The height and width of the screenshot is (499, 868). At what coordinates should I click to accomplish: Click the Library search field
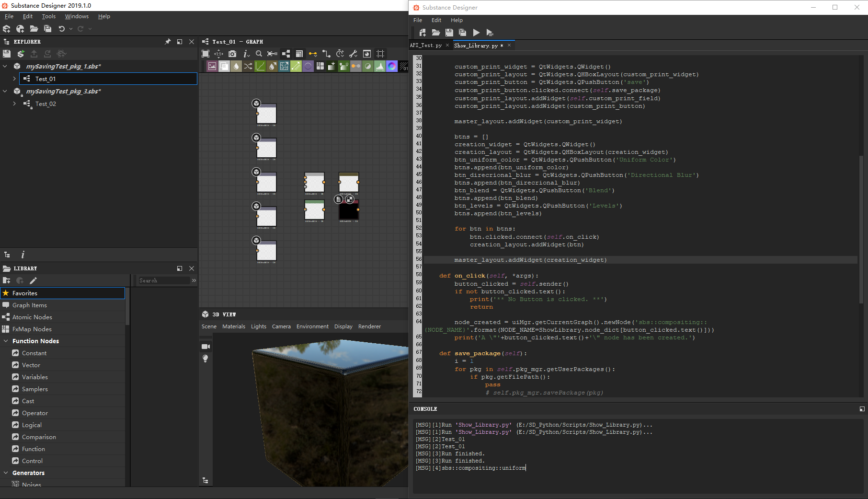(163, 280)
